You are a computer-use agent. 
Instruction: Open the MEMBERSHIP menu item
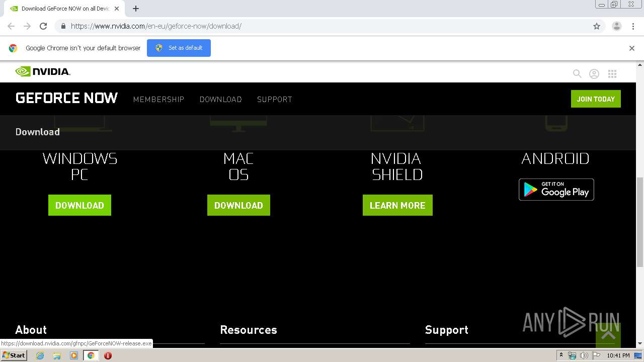tap(158, 100)
